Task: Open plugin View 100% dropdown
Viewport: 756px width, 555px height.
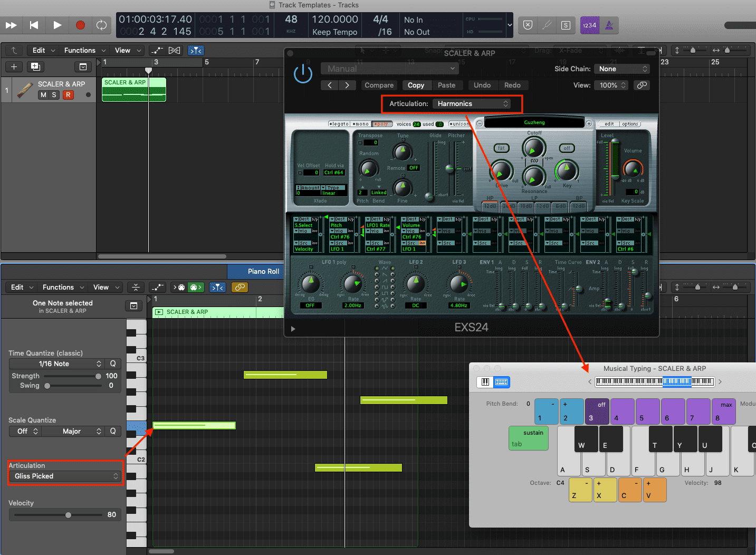Action: pyautogui.click(x=611, y=85)
